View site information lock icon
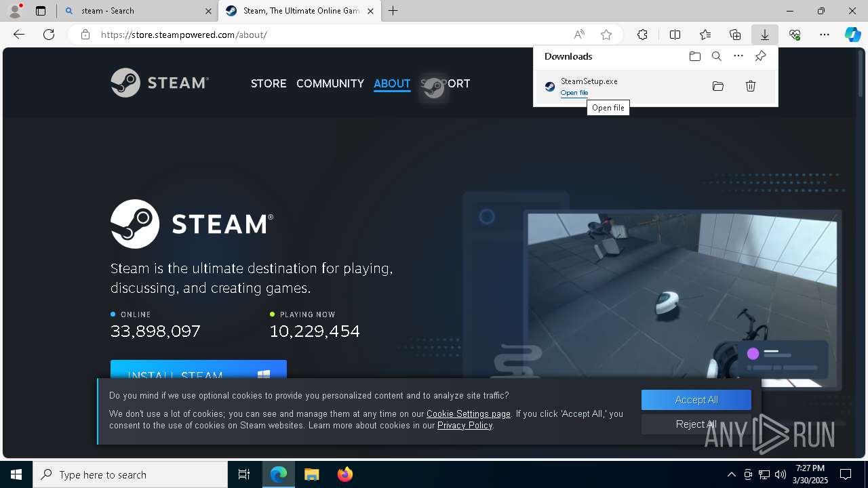 click(85, 35)
